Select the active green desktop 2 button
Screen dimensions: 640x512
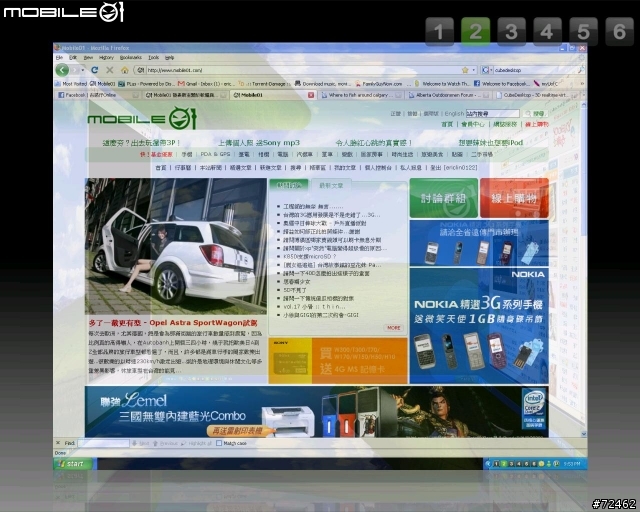tap(475, 31)
